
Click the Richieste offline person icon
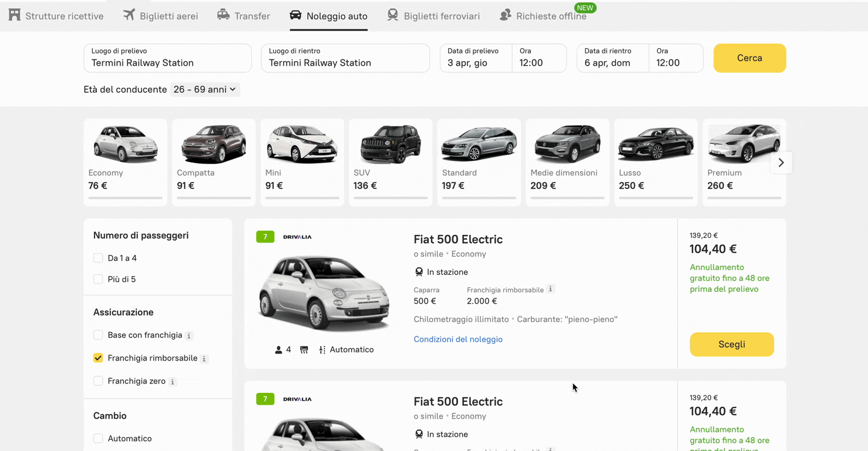pyautogui.click(x=505, y=15)
